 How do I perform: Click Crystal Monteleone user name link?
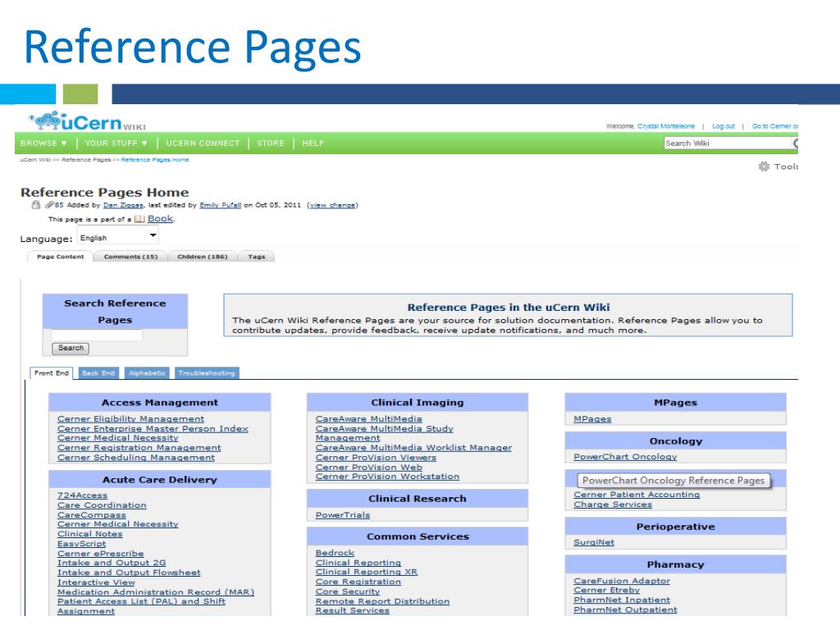666,126
